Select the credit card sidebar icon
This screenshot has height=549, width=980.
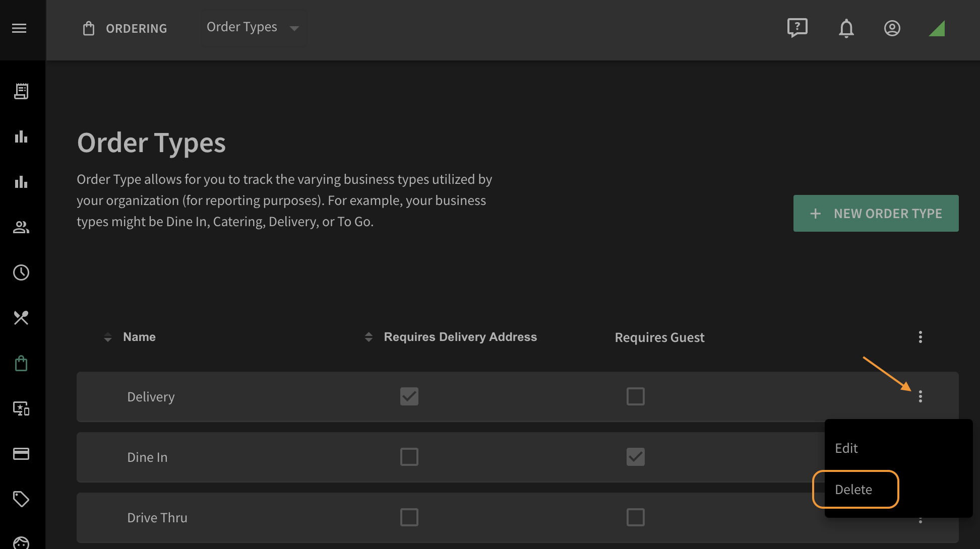pos(21,454)
